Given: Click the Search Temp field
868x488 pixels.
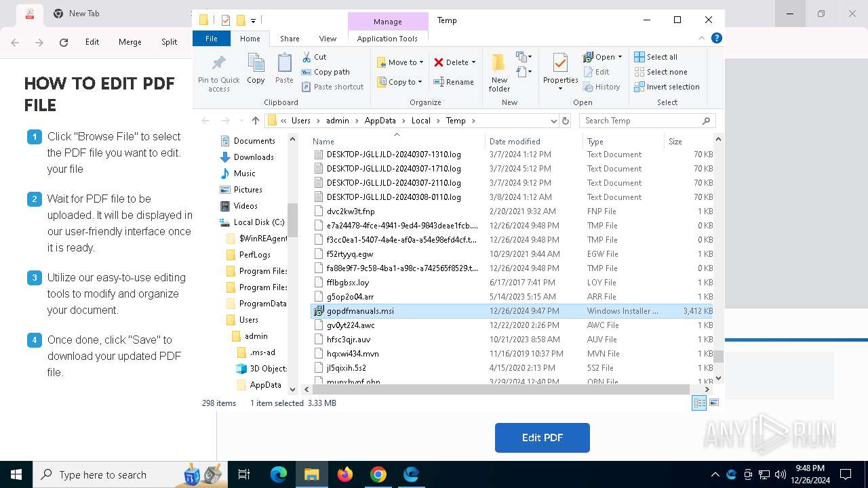Looking at the screenshot, I should point(647,121).
